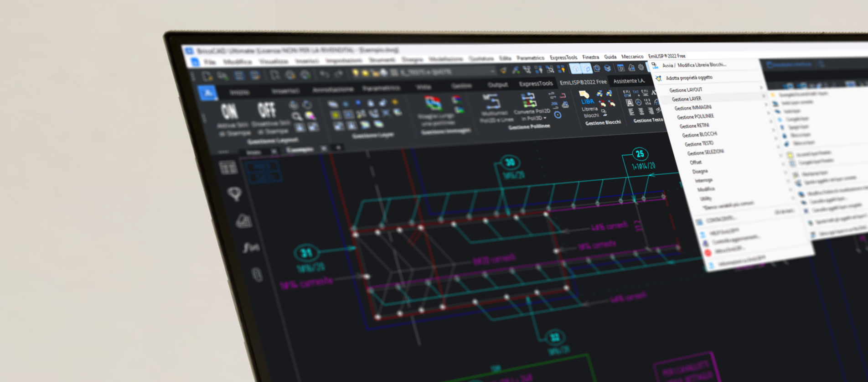The height and width of the screenshot is (382, 868).
Task: Click the OFF 'Disattiva Stili di Stampa' button
Action: [x=267, y=110]
